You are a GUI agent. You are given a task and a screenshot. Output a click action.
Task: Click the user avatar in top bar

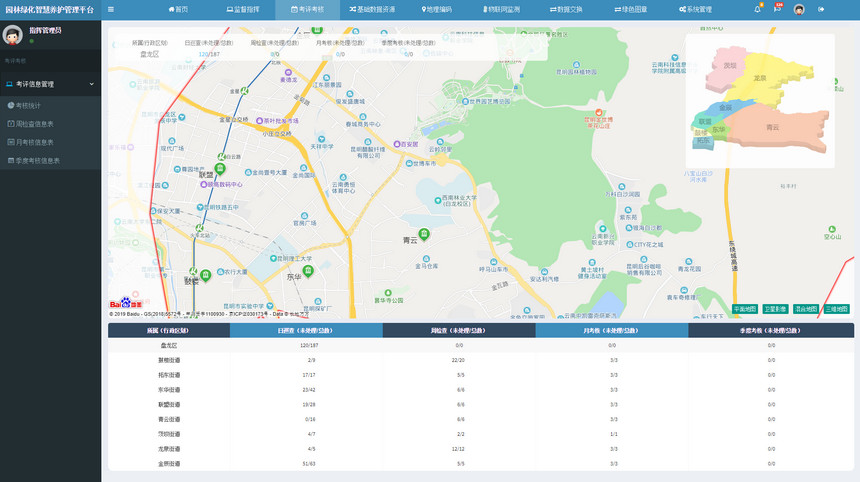(x=799, y=9)
